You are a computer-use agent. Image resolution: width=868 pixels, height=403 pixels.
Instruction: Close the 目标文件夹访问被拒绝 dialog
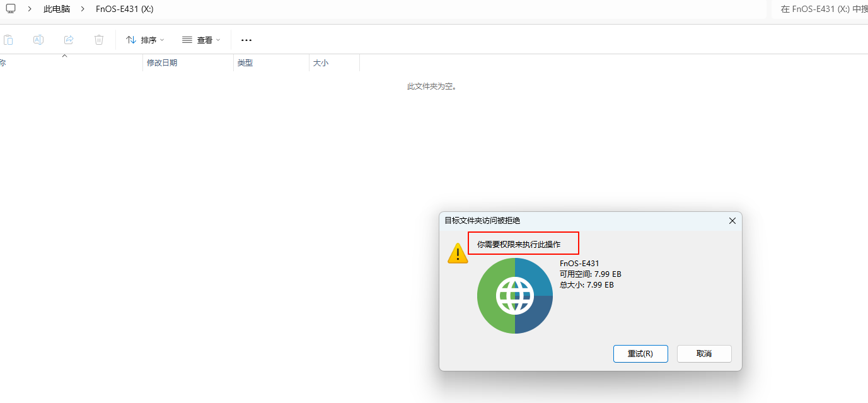pyautogui.click(x=732, y=221)
